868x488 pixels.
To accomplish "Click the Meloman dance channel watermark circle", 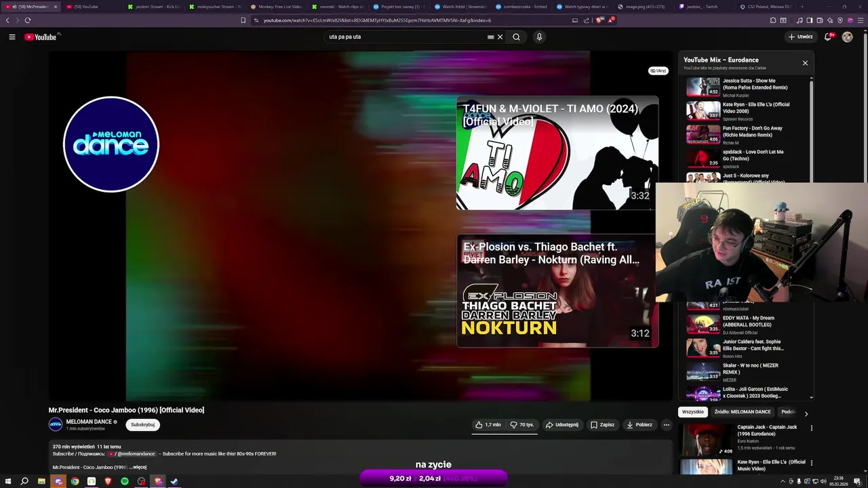I will tap(111, 144).
